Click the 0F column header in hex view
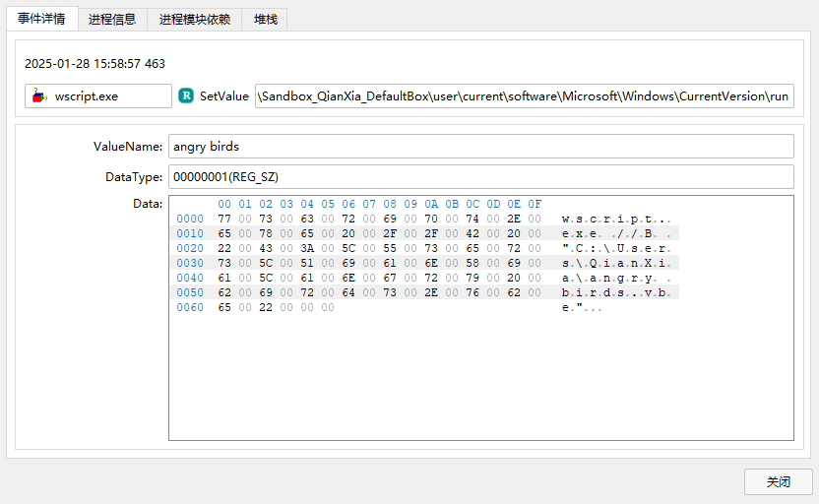 535,204
